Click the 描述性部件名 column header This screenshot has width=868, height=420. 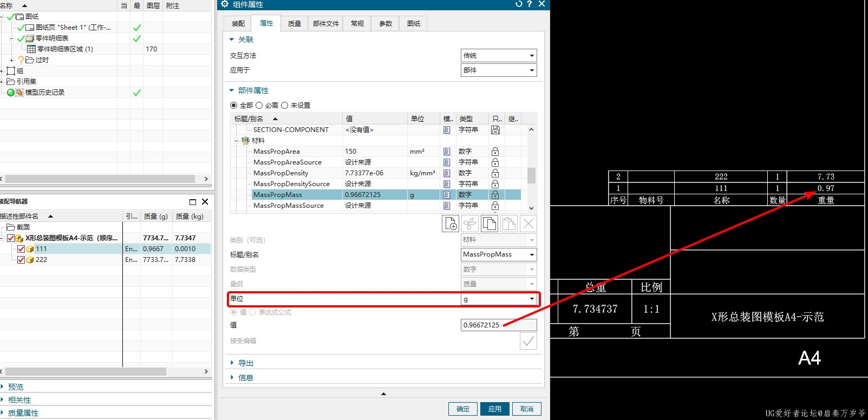point(61,216)
